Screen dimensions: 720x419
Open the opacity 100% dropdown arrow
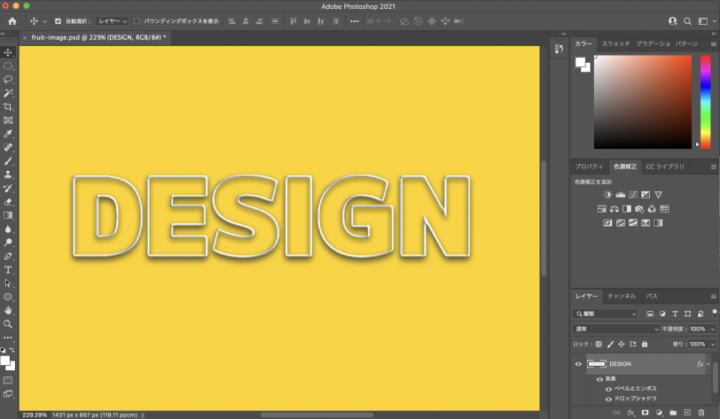pyautogui.click(x=713, y=329)
